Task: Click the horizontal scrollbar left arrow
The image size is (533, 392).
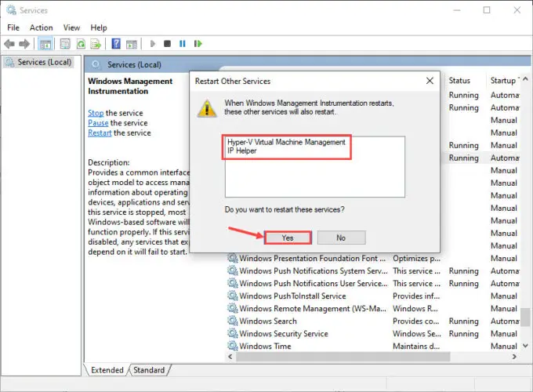Action: [230, 357]
